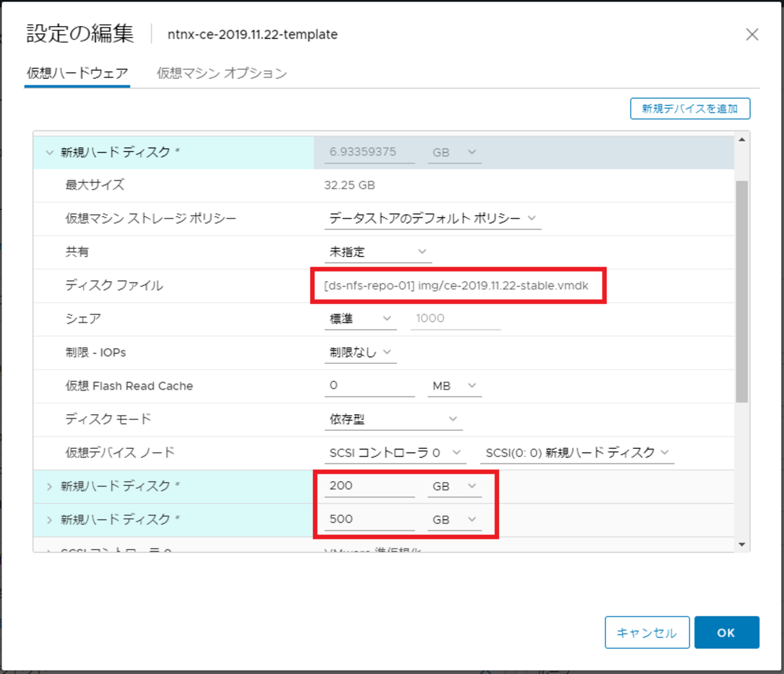Image resolution: width=784 pixels, height=674 pixels.
Task: Switch to 仮想マシン オプション tab
Action: tap(221, 74)
